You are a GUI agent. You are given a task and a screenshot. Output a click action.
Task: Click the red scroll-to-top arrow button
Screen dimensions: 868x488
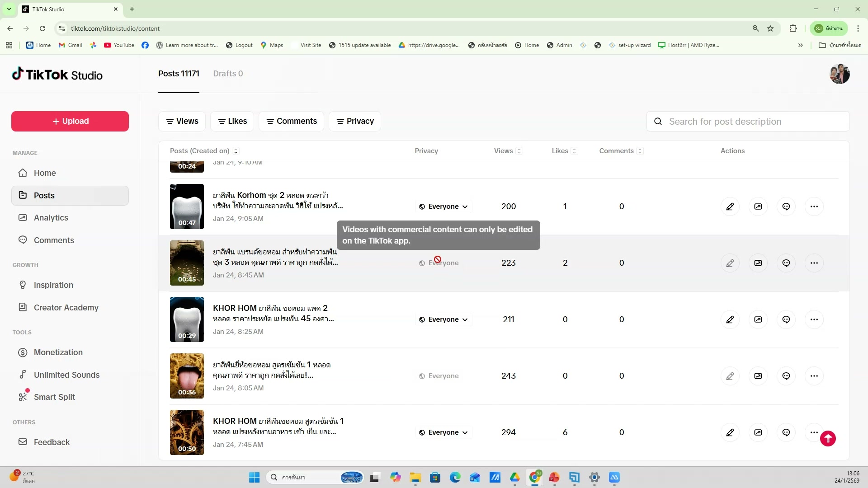828,438
